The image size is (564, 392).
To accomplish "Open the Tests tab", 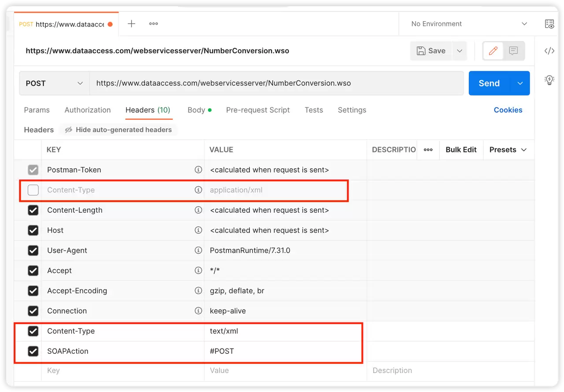I will click(x=314, y=110).
